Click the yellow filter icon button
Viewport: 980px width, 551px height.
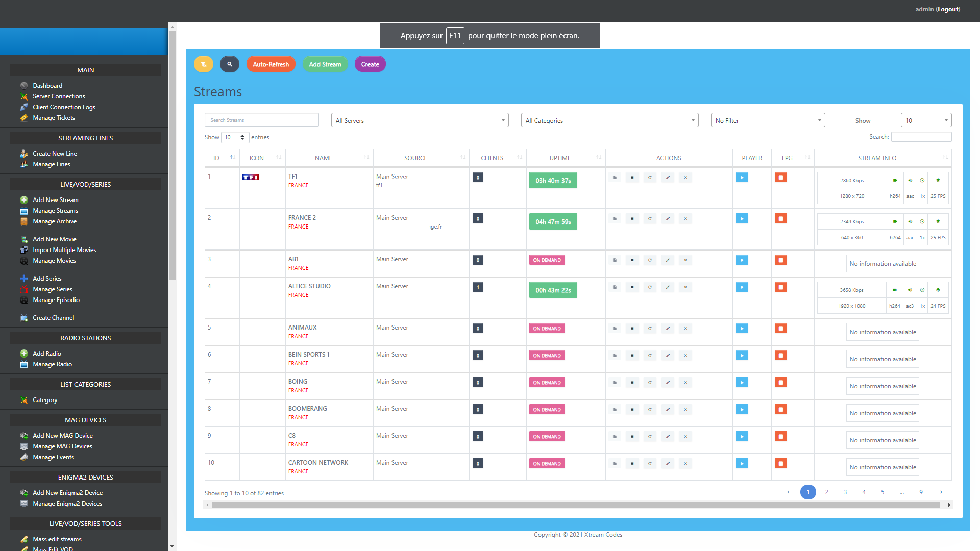(204, 64)
